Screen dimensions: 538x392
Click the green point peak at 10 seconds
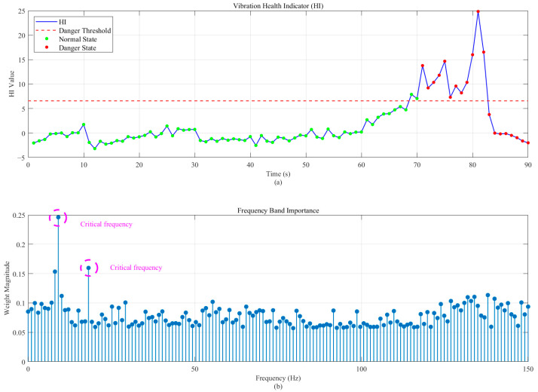pos(84,124)
